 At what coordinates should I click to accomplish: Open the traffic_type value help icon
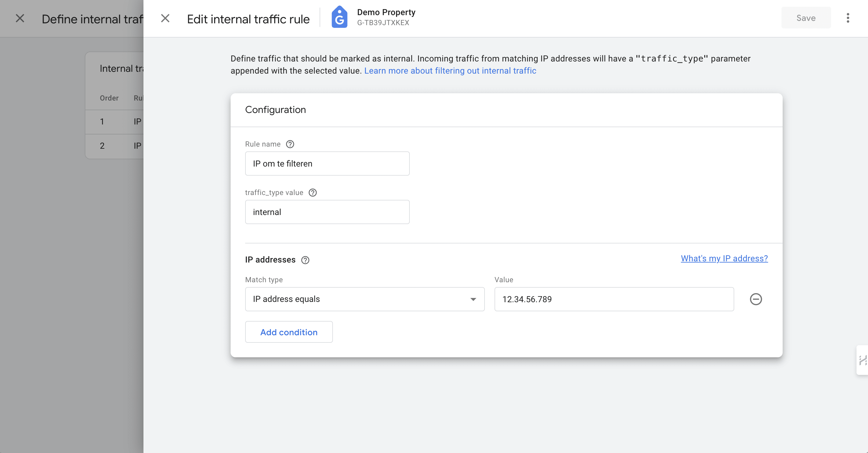tap(312, 193)
